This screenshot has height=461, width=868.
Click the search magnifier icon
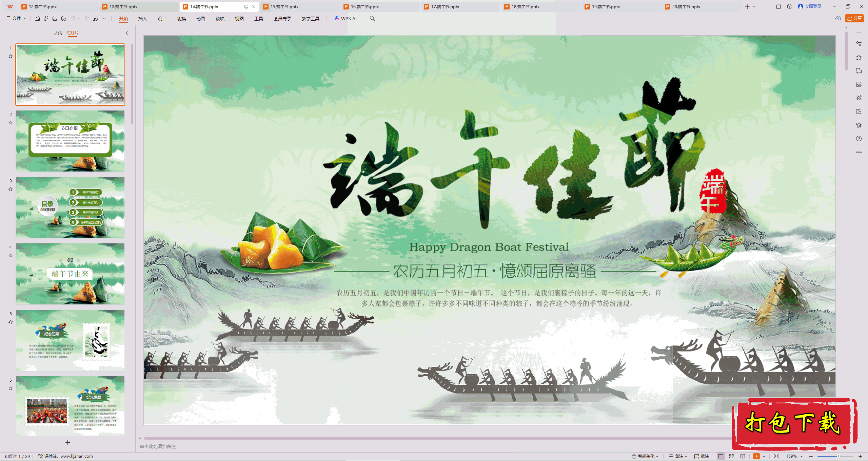click(x=372, y=19)
